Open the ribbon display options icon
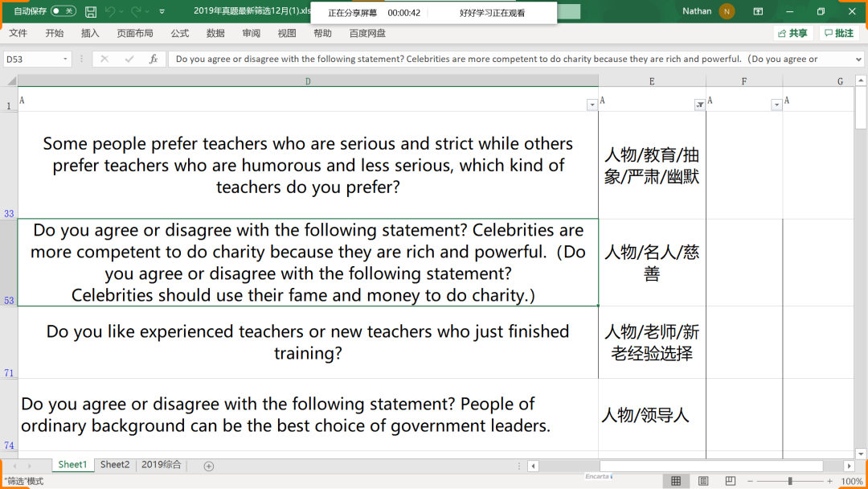868x489 pixels. tap(758, 12)
